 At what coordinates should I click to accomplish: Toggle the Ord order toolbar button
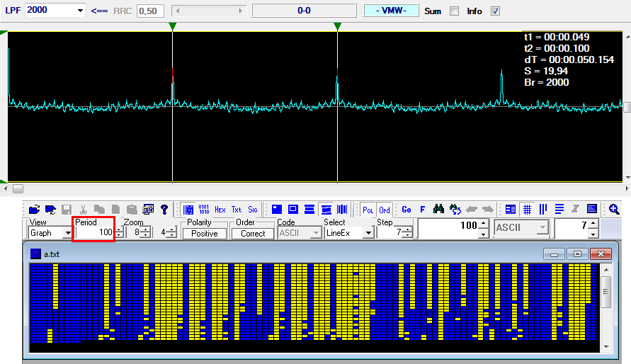(385, 210)
